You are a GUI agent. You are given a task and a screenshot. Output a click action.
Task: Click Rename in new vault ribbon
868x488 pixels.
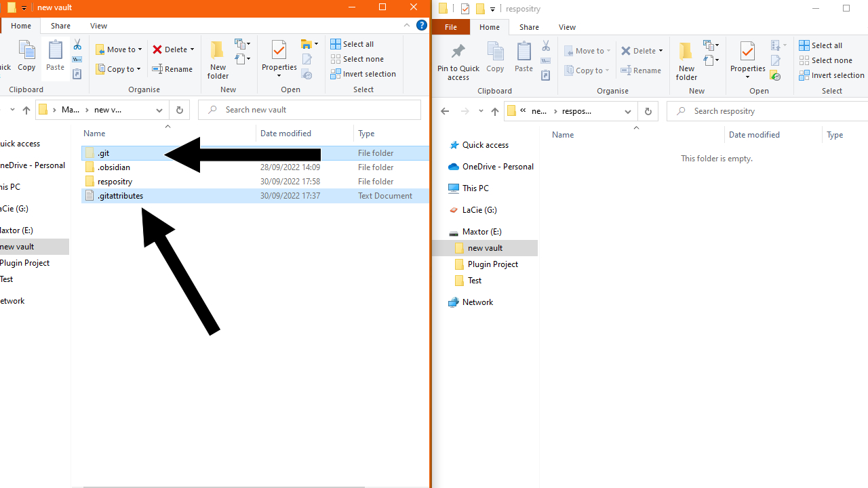coord(172,69)
